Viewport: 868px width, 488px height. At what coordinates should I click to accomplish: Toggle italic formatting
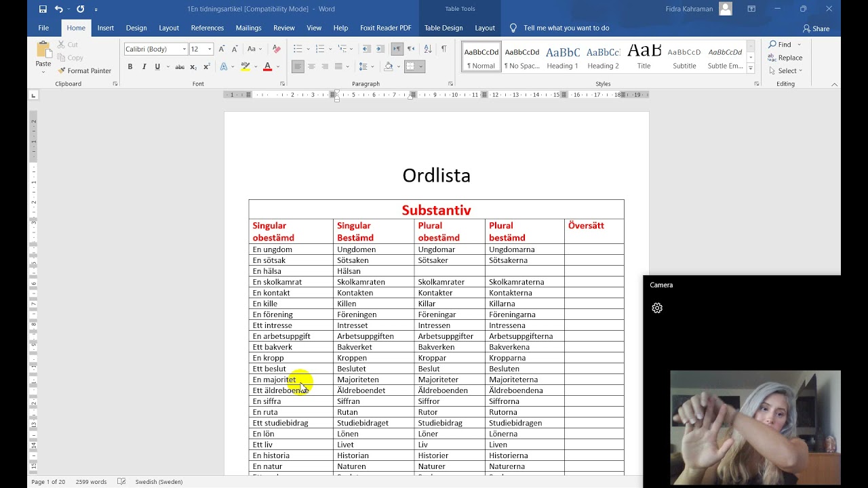[144, 66]
